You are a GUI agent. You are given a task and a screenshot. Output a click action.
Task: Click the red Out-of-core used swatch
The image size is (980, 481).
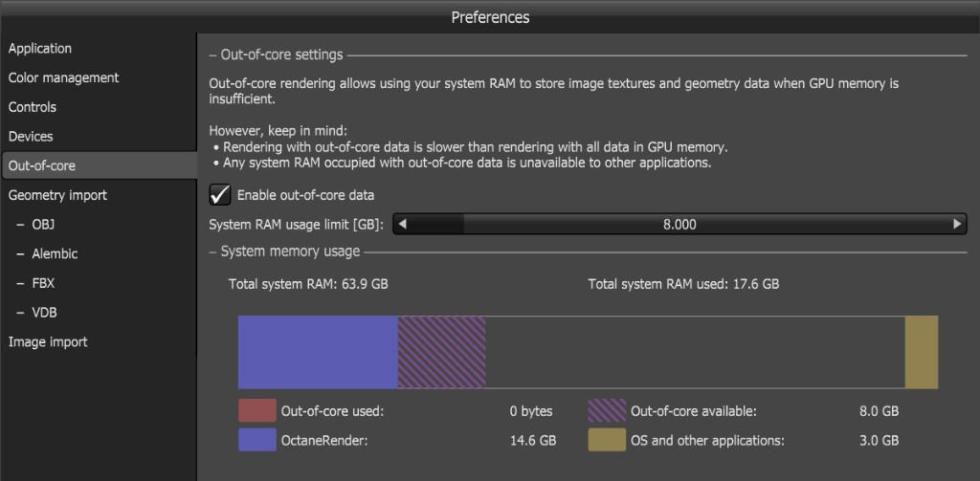[x=257, y=411]
